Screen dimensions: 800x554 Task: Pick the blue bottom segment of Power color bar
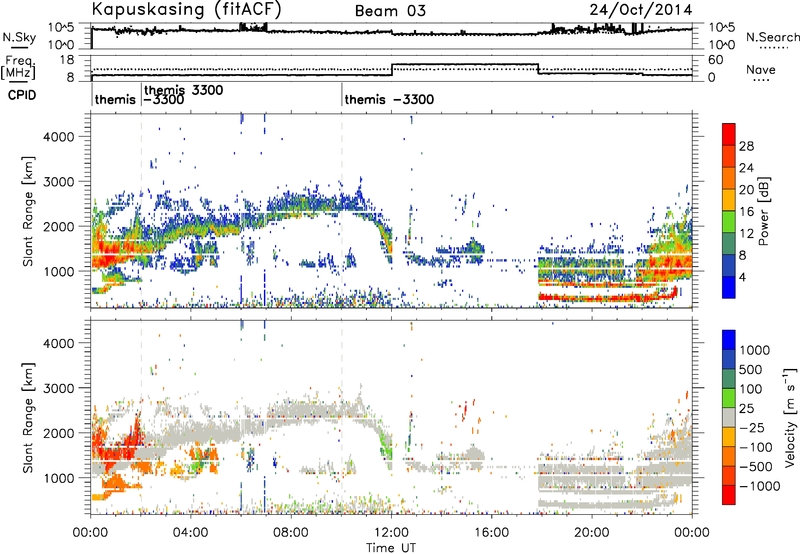pos(729,287)
